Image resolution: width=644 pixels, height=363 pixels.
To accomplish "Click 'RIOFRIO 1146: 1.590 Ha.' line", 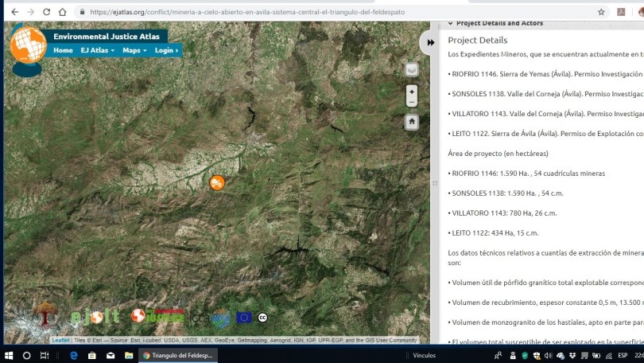I will (x=526, y=174).
